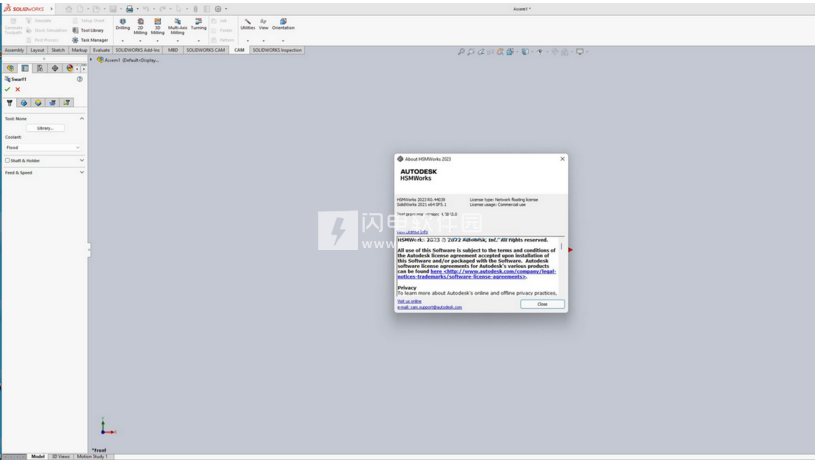The width and height of the screenshot is (815, 460).
Task: Open the Tool Library
Action: [x=88, y=30]
